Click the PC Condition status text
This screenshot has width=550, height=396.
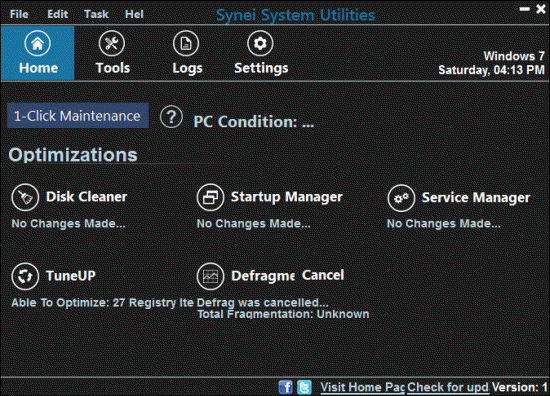(254, 122)
